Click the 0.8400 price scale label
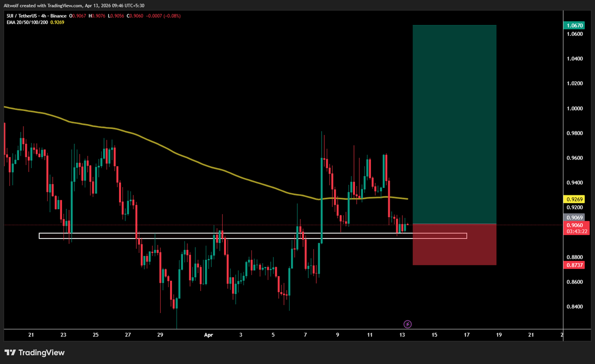The width and height of the screenshot is (595, 364). (574, 307)
